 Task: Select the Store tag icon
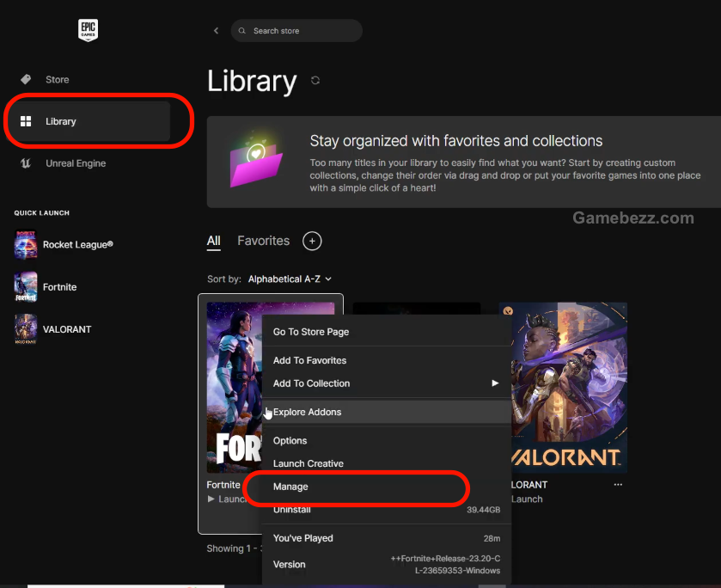tap(26, 79)
